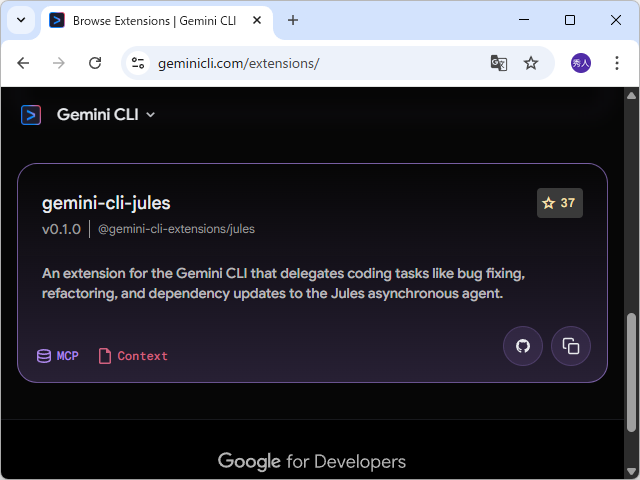Close the Browse Extensions tab
640x480 pixels.
(x=257, y=20)
